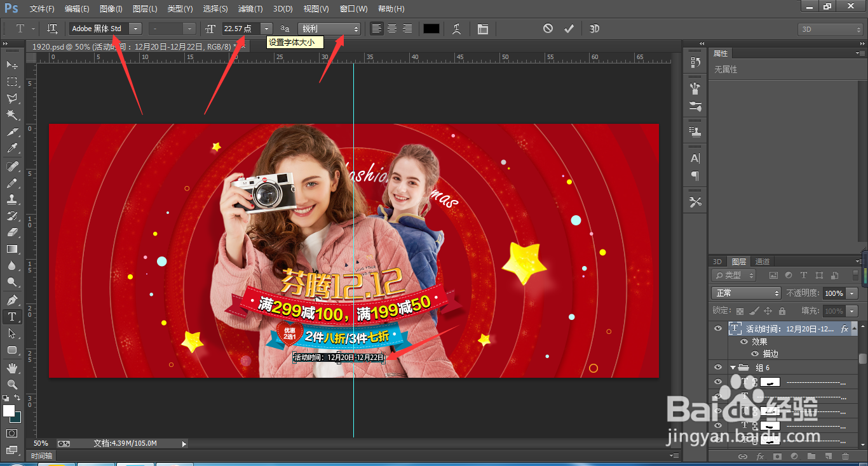Select the Pen tool

coord(11,300)
